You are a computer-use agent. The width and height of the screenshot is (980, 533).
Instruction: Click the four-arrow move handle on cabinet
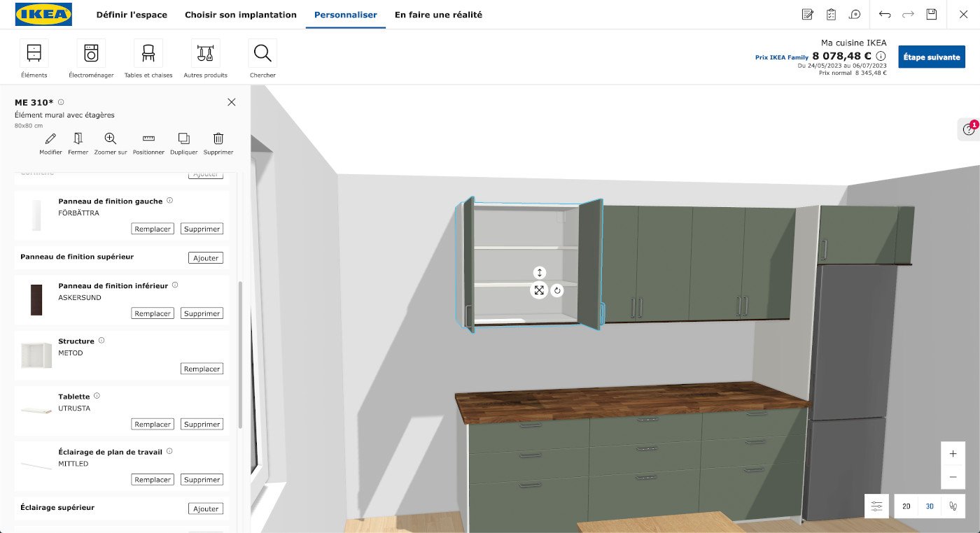pyautogui.click(x=539, y=290)
